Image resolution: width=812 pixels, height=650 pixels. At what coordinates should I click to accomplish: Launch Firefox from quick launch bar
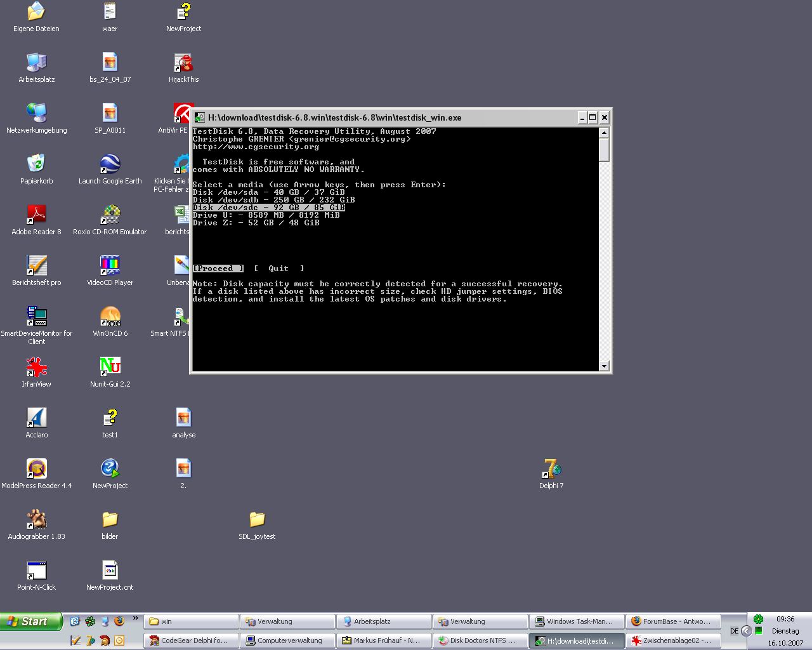120,621
